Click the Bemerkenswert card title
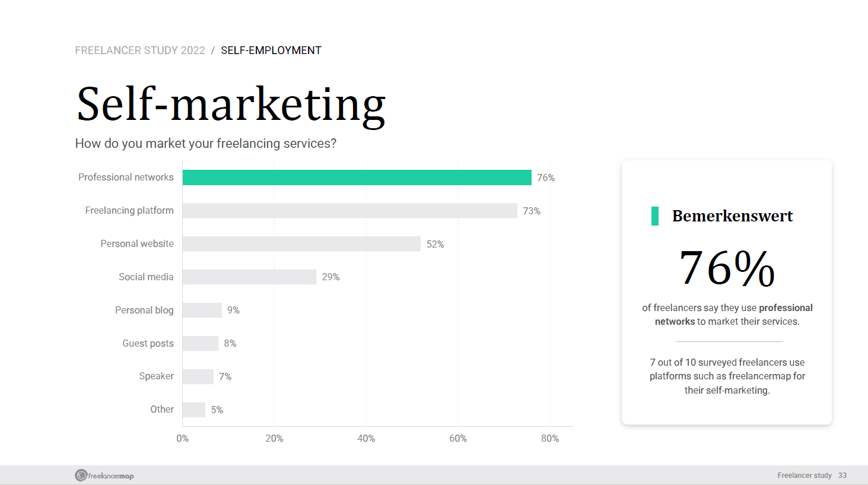 732,216
